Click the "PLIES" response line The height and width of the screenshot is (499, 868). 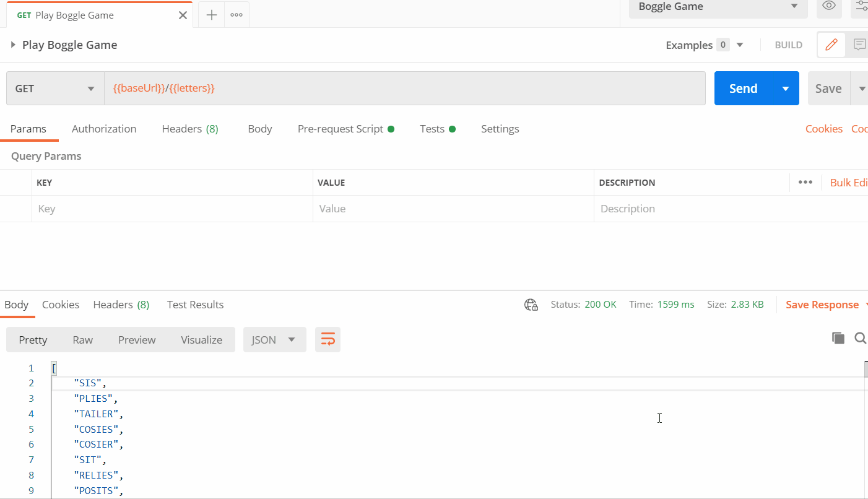96,399
